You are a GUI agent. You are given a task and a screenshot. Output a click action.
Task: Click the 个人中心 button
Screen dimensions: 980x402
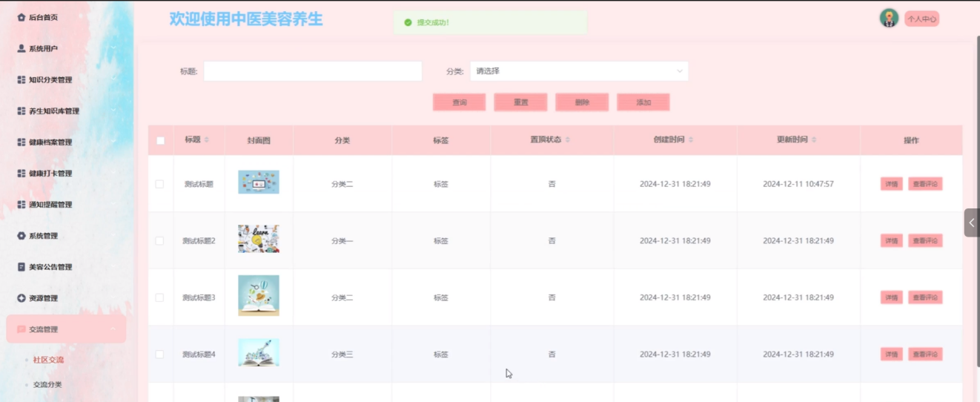click(921, 19)
